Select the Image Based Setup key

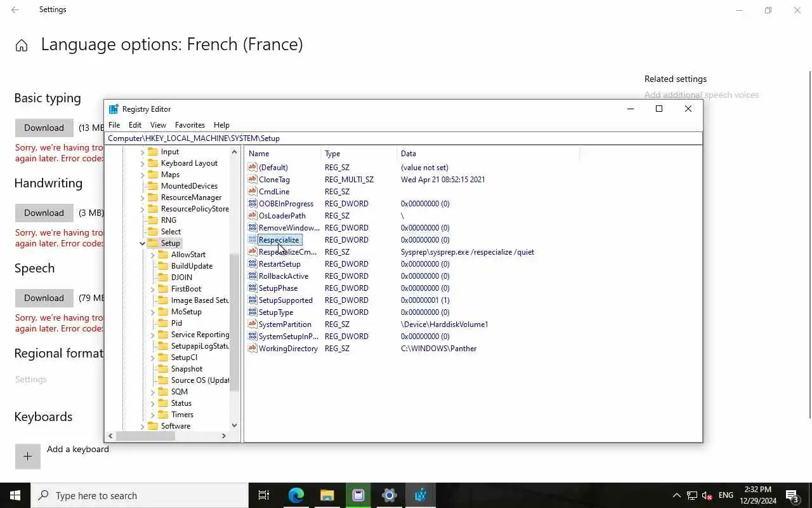tap(200, 300)
